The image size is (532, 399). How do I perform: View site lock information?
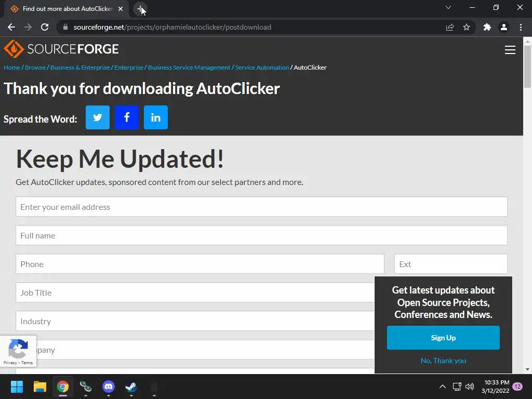pyautogui.click(x=65, y=27)
